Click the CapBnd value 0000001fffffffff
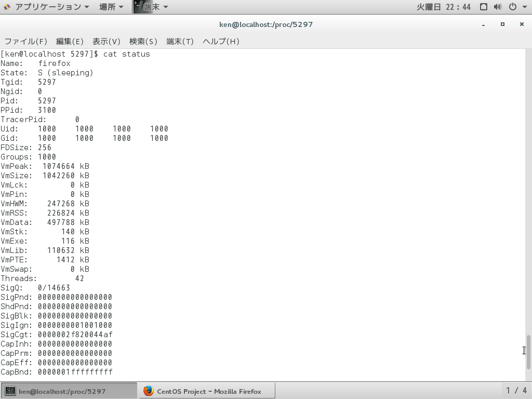 (75, 372)
